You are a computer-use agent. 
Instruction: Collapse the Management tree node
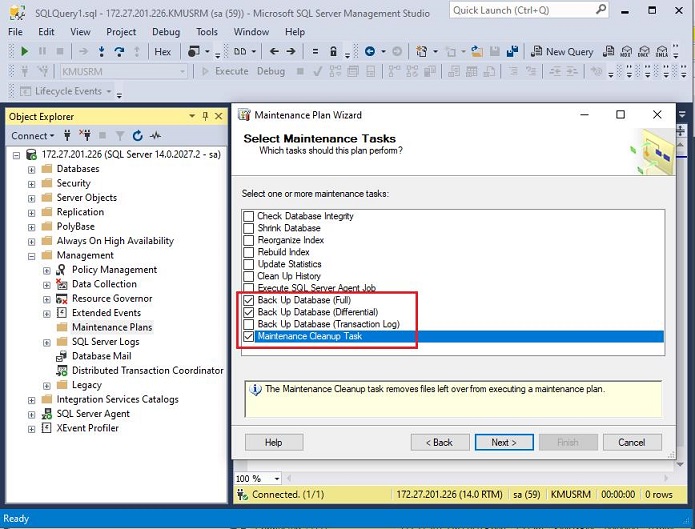pyautogui.click(x=31, y=256)
